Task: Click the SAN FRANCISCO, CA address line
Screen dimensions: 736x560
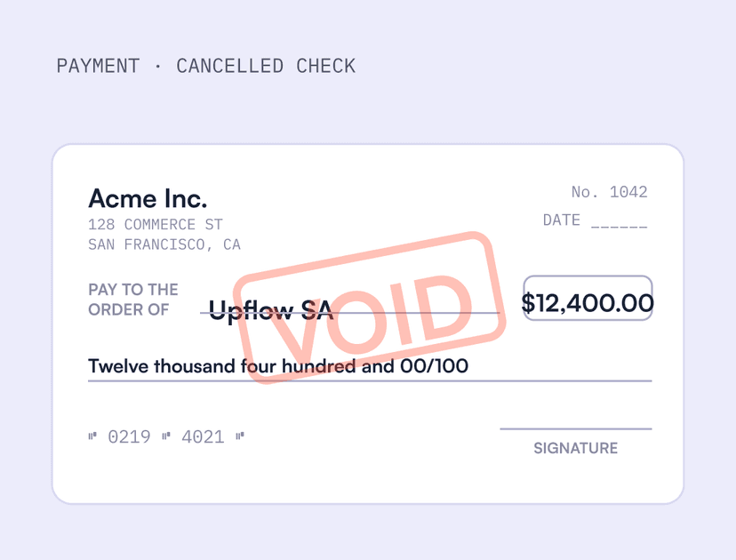Action: pos(164,244)
